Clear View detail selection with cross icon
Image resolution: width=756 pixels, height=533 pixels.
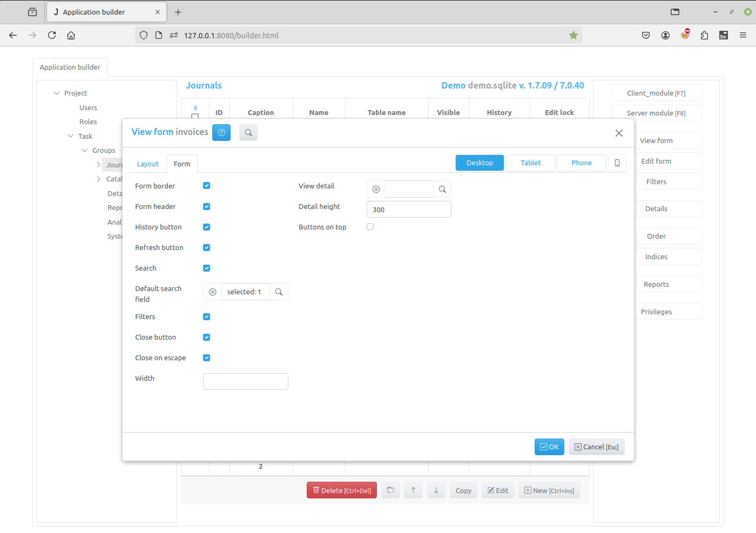(x=376, y=189)
